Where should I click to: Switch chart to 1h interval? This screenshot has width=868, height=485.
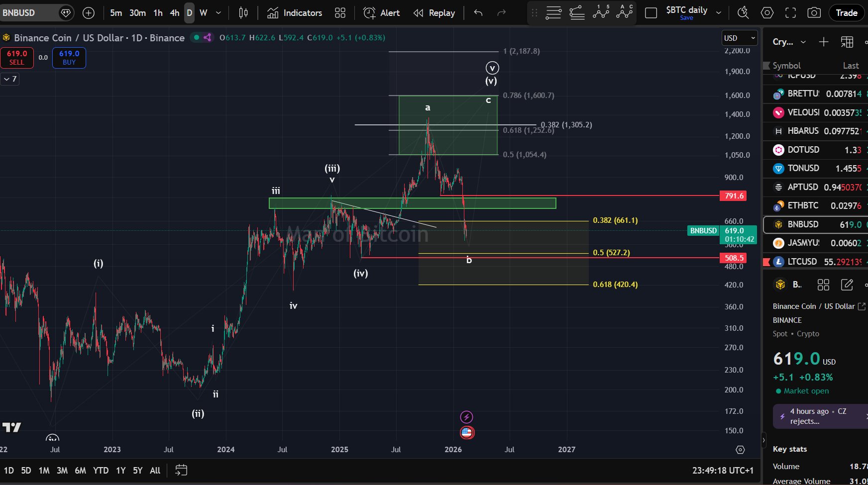pyautogui.click(x=158, y=13)
